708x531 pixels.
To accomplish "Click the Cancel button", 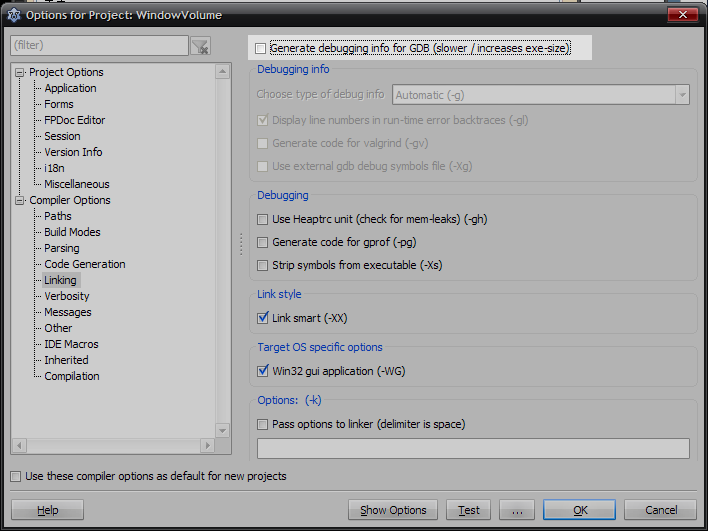I will tap(661, 510).
